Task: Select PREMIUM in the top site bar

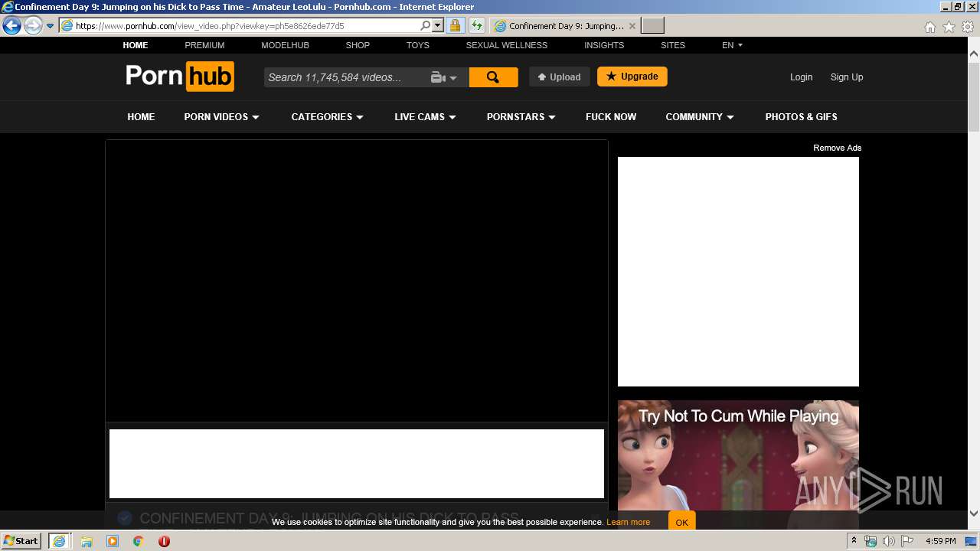Action: pyautogui.click(x=204, y=45)
